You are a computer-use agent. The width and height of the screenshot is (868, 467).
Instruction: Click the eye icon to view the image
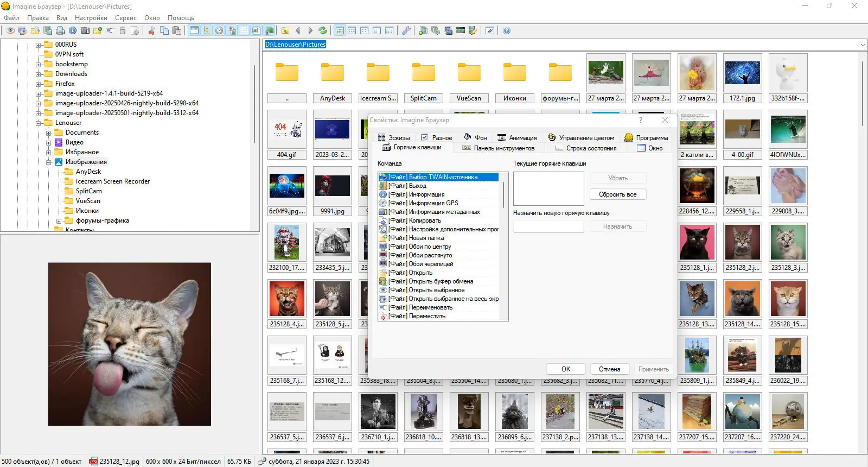(x=10, y=30)
